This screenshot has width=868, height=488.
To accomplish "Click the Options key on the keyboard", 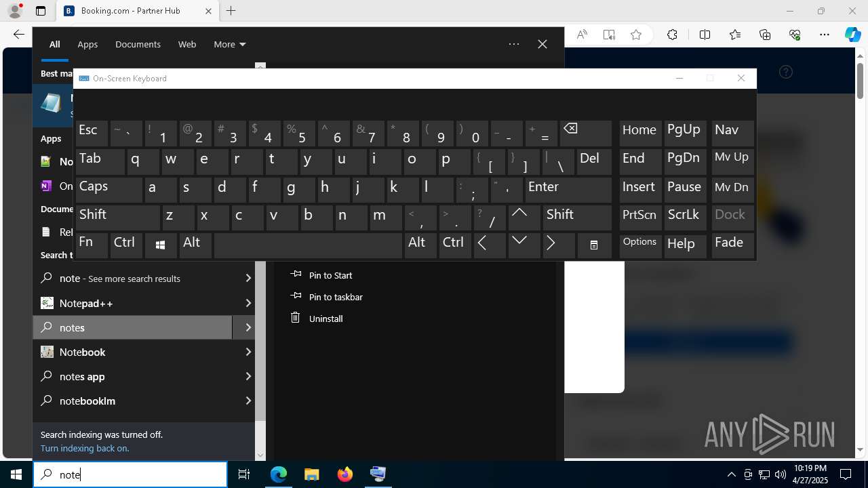I will click(640, 245).
